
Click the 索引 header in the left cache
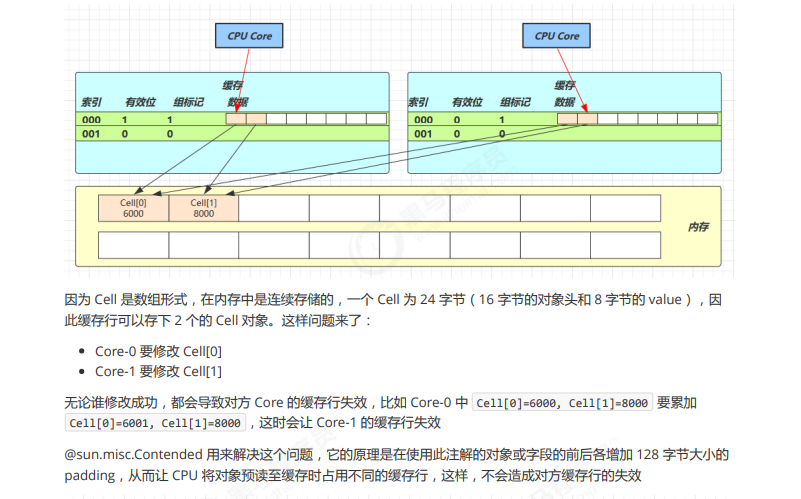pos(91,102)
